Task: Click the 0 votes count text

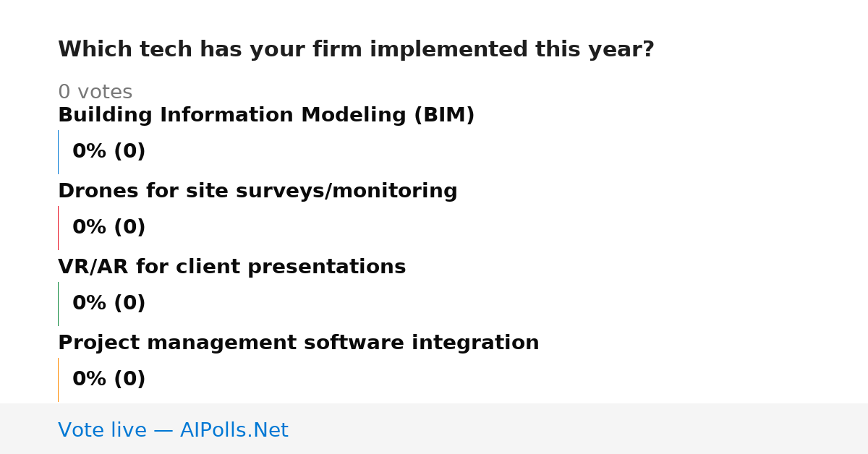Action: pos(95,93)
